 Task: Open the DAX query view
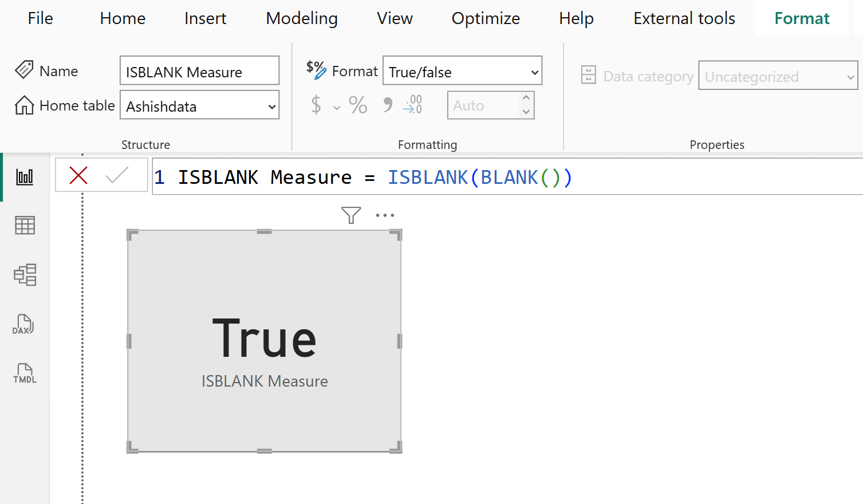point(24,324)
